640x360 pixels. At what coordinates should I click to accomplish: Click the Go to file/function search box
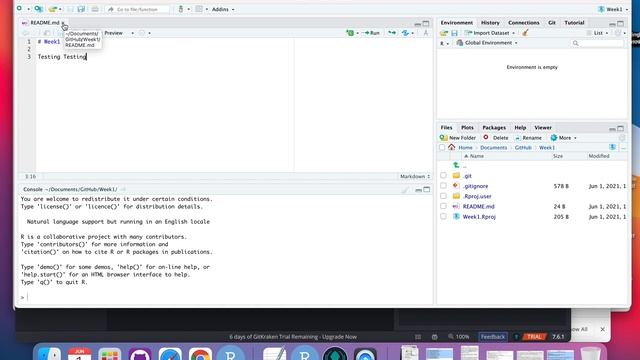pyautogui.click(x=138, y=9)
